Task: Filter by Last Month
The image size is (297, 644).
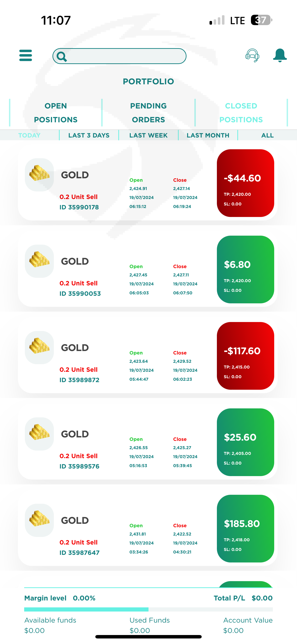Action: (208, 135)
